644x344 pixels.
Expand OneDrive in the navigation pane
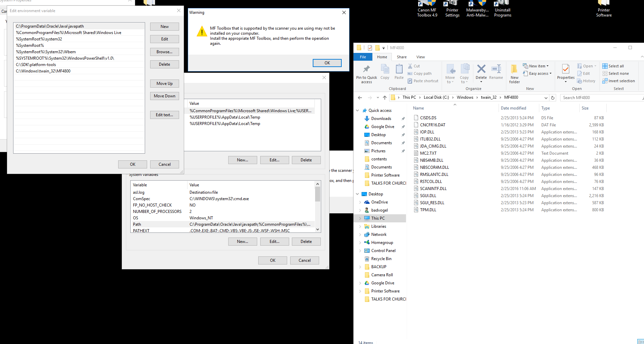click(x=360, y=202)
